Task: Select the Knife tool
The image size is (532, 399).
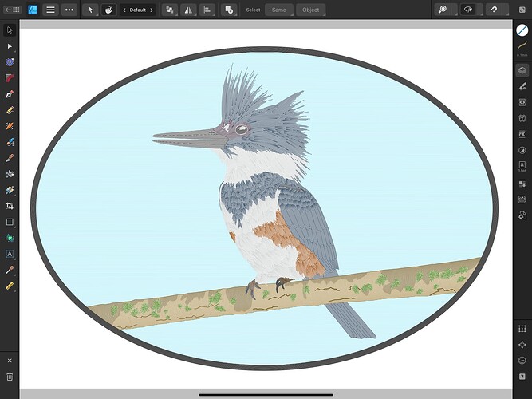Action: click(10, 158)
